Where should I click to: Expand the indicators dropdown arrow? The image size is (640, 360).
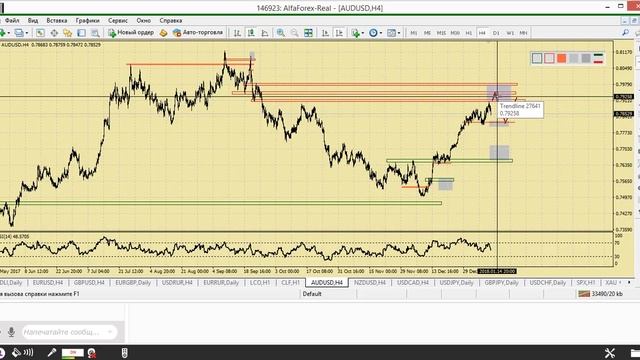pos(362,33)
